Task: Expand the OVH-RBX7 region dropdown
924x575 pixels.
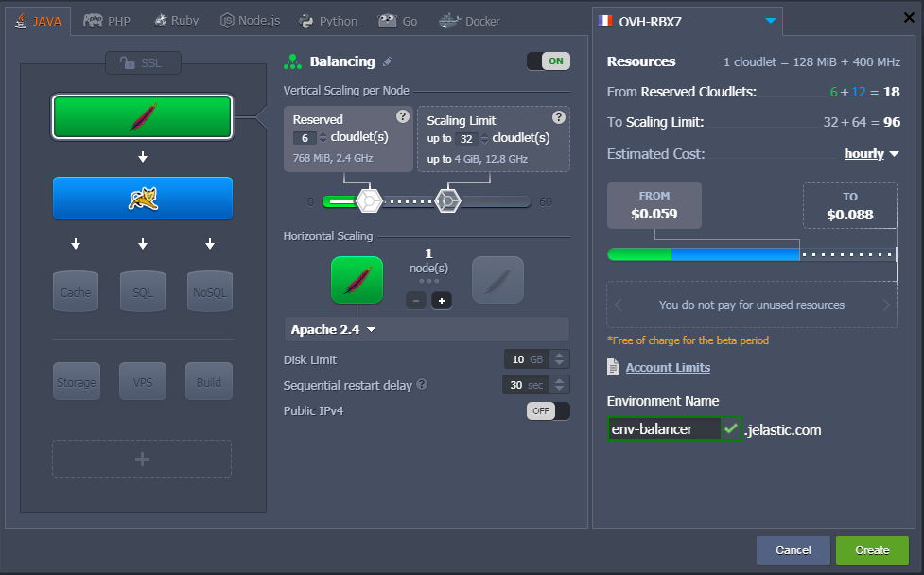Action: pyautogui.click(x=771, y=21)
